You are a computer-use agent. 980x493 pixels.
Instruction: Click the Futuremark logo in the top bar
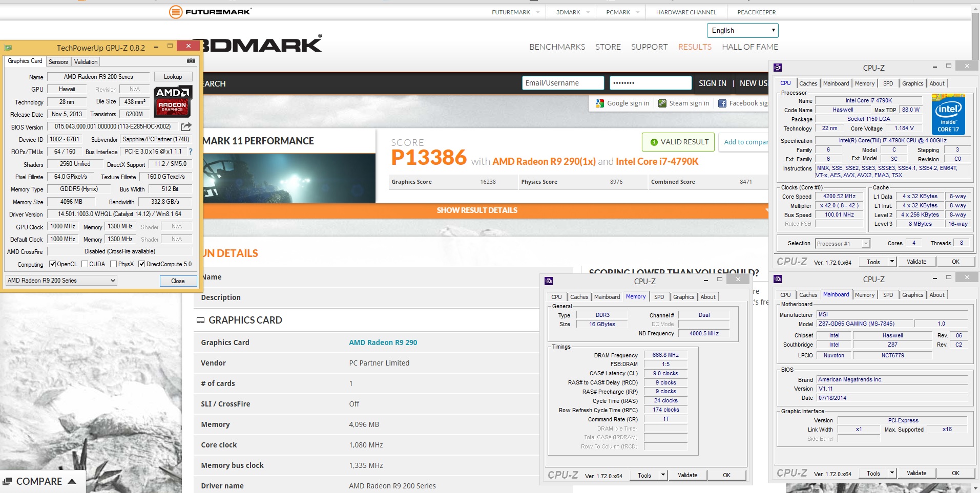point(210,12)
